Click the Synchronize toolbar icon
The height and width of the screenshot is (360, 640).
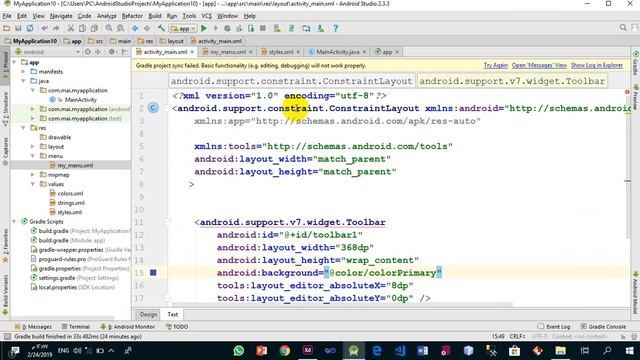pyautogui.click(x=30, y=28)
